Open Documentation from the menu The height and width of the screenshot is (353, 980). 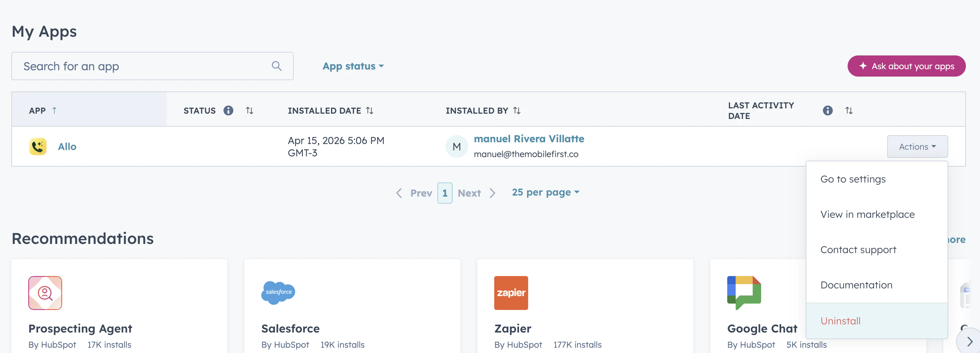[877, 285]
